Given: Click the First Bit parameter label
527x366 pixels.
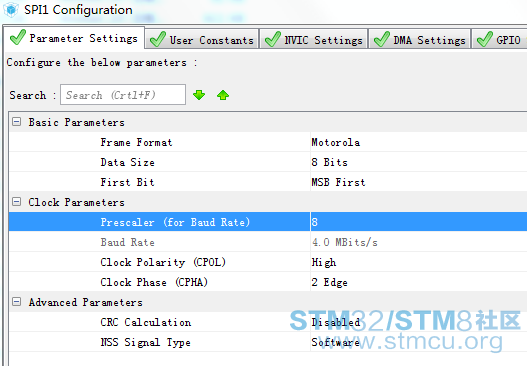Looking at the screenshot, I should (128, 182).
